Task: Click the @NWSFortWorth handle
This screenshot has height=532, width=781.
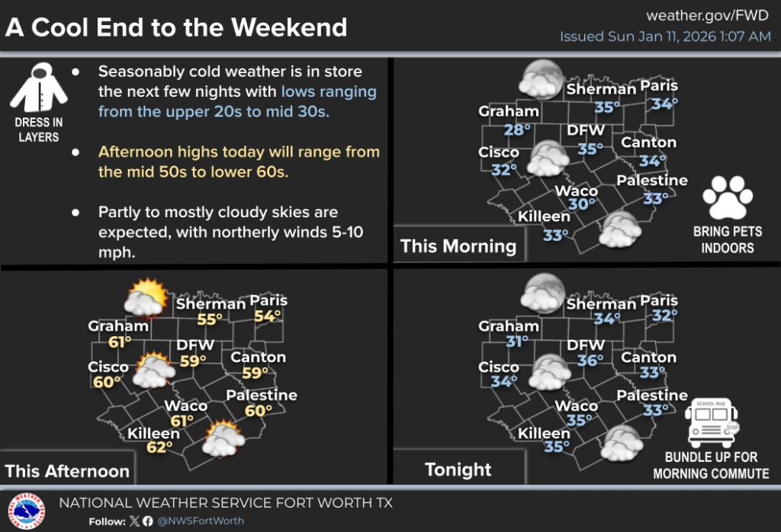Action: click(x=201, y=521)
